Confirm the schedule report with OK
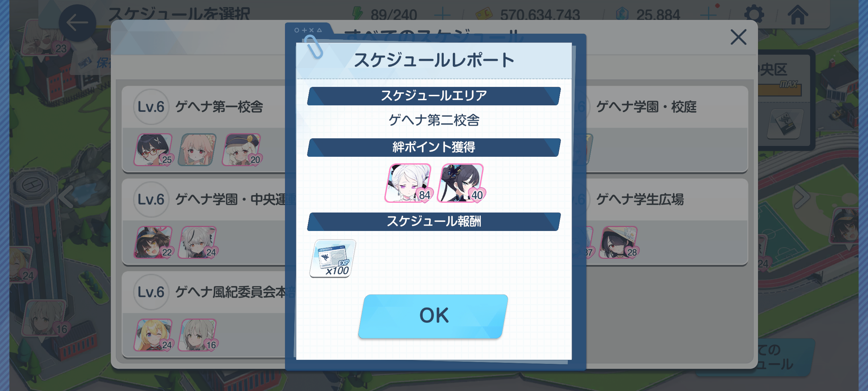The width and height of the screenshot is (868, 391). (433, 316)
